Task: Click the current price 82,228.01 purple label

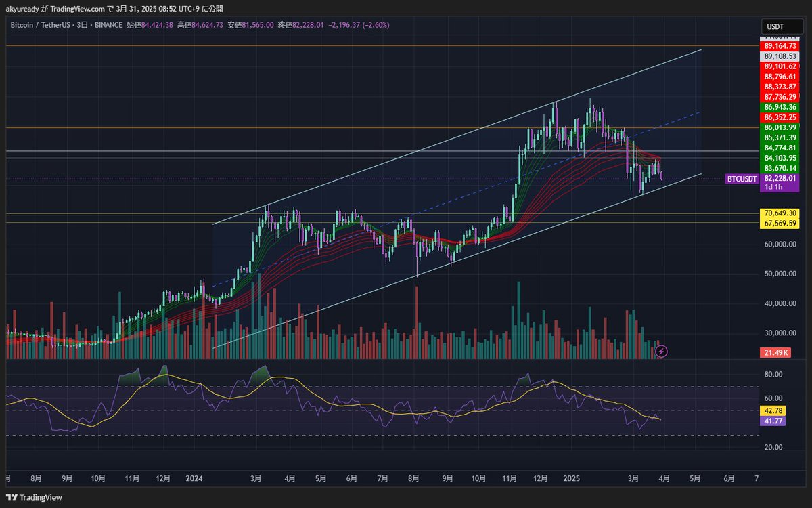Action: point(779,178)
